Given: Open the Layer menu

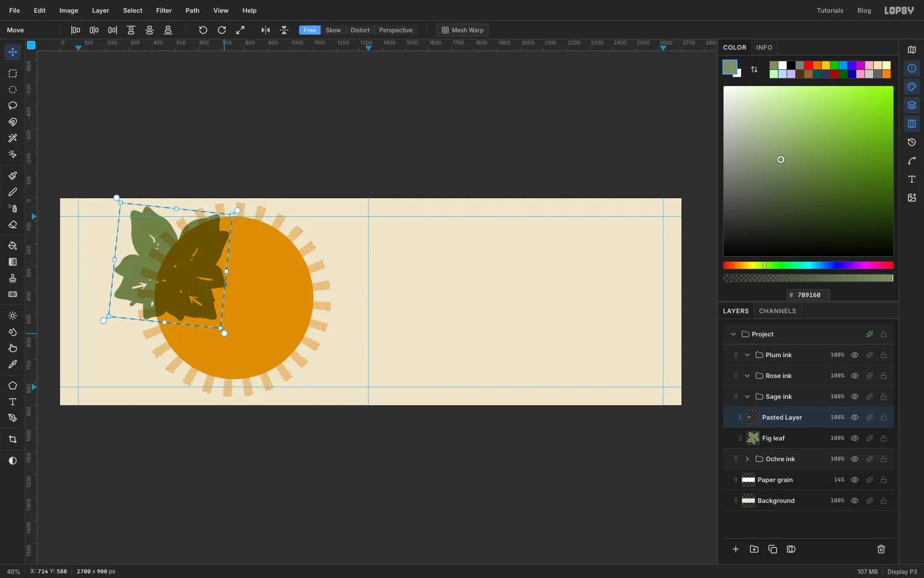Looking at the screenshot, I should [x=100, y=10].
